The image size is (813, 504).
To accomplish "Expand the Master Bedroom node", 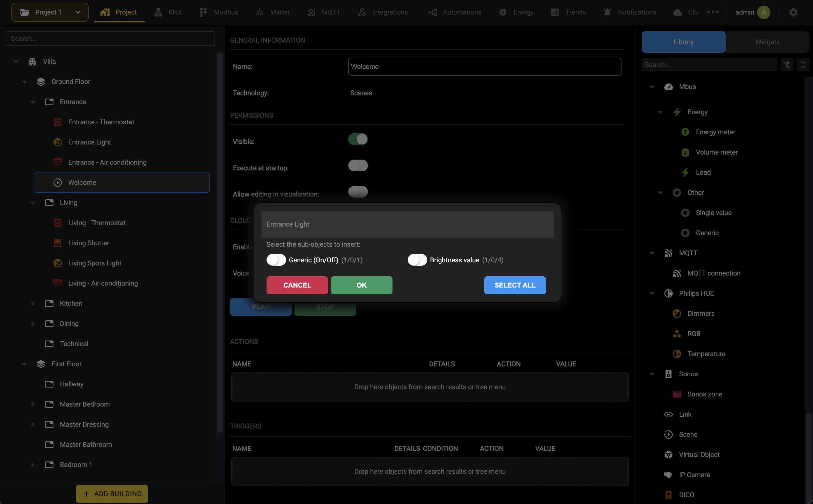I will coord(33,404).
